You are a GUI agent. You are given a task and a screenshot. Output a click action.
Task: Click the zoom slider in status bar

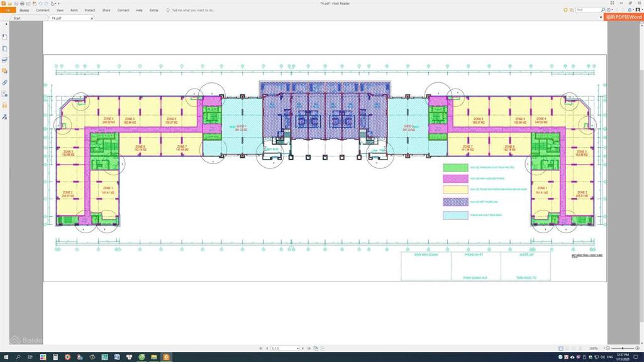coord(623,348)
